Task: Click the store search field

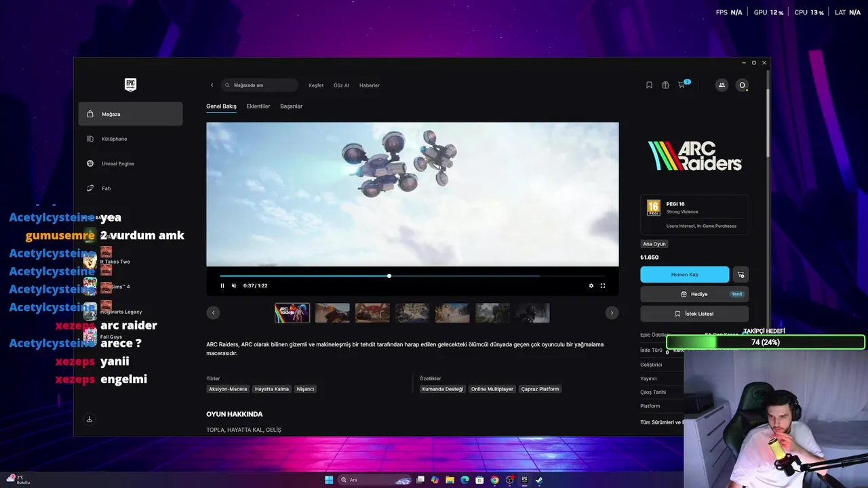Action: [260, 85]
